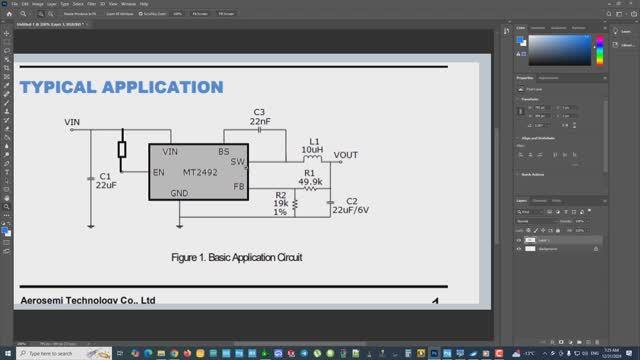Open the Libraries panel button

623,45
